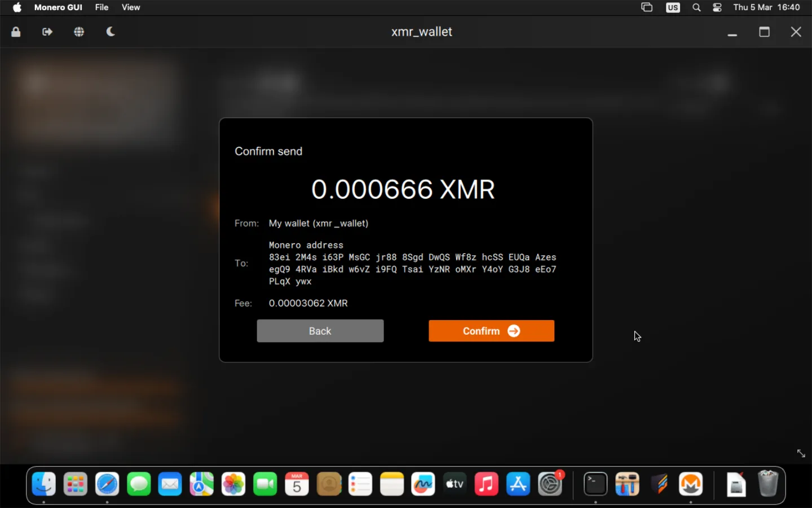The width and height of the screenshot is (812, 508).
Task: Open System Settings from the dock
Action: coord(550,484)
